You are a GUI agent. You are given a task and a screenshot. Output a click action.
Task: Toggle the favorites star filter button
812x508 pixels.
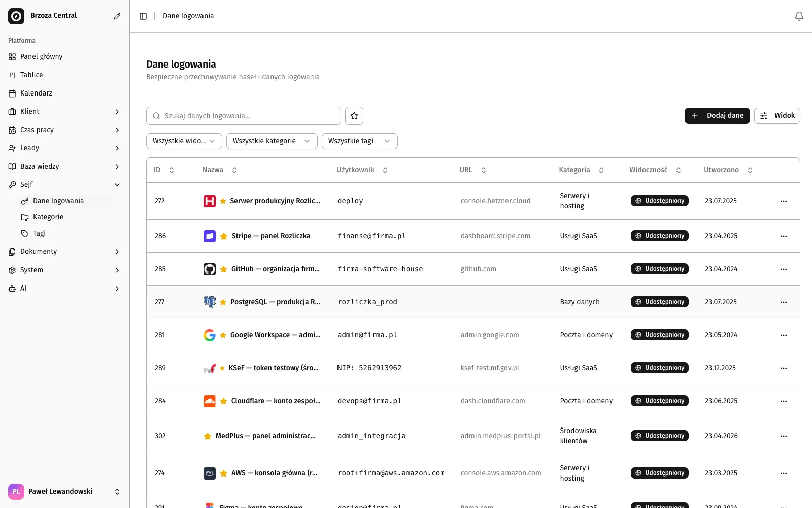(354, 116)
